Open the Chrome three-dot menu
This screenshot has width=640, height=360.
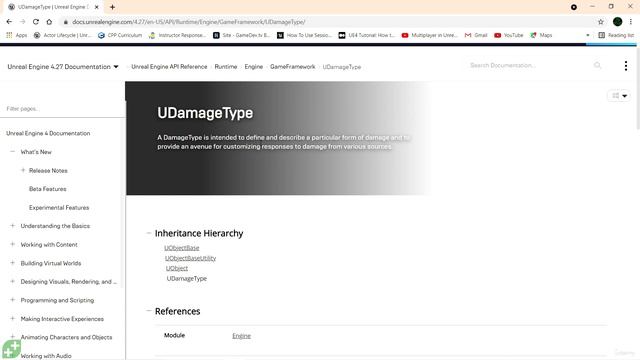[x=631, y=22]
